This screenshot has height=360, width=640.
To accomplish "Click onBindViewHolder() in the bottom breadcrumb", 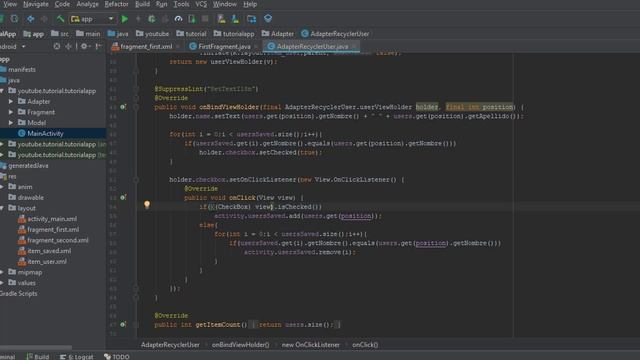I will point(240,344).
